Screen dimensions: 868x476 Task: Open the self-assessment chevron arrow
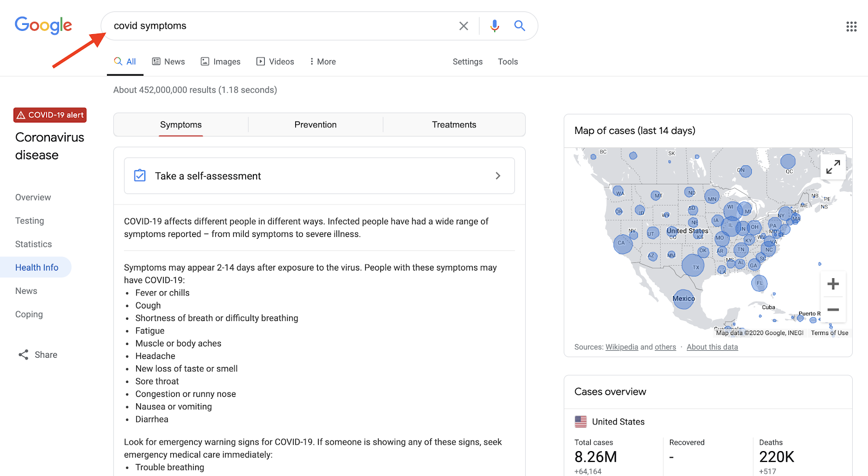tap(498, 176)
